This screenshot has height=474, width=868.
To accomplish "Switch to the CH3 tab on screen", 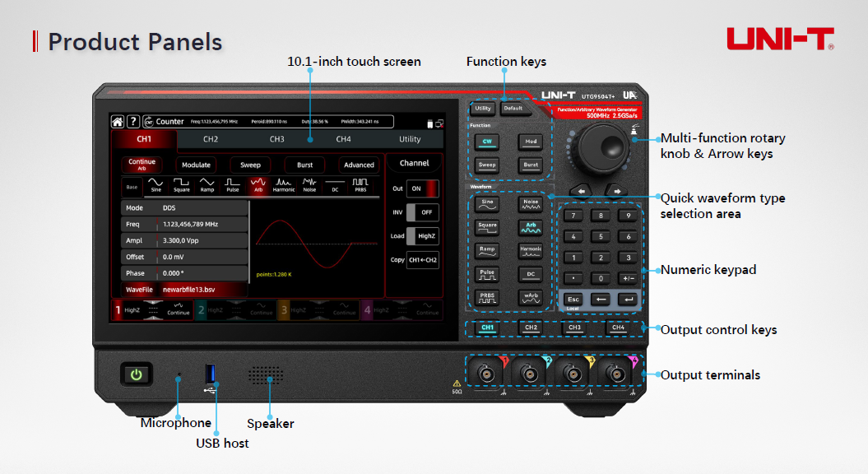I will pyautogui.click(x=276, y=140).
